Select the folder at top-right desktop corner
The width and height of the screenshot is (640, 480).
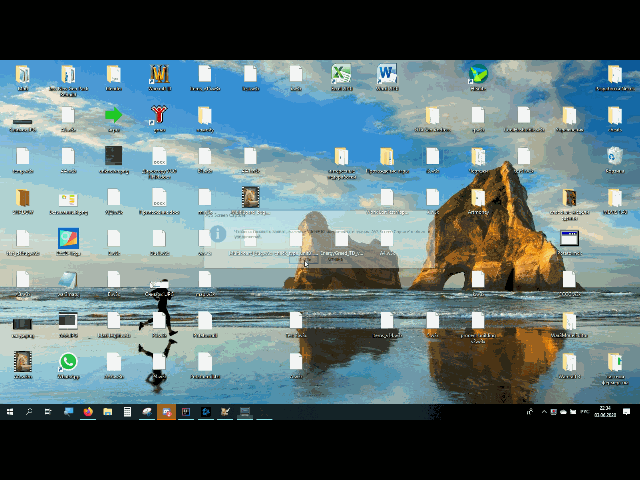(615, 77)
